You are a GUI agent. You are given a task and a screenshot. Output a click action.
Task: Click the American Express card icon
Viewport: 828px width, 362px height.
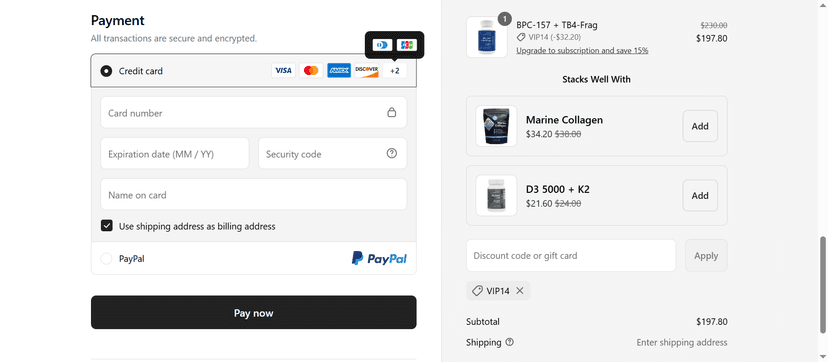point(339,71)
